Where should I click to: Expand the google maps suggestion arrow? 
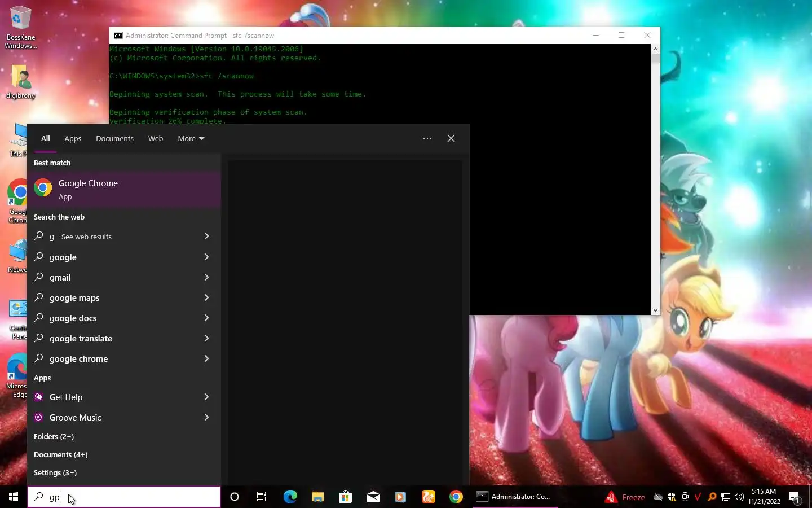tap(206, 297)
